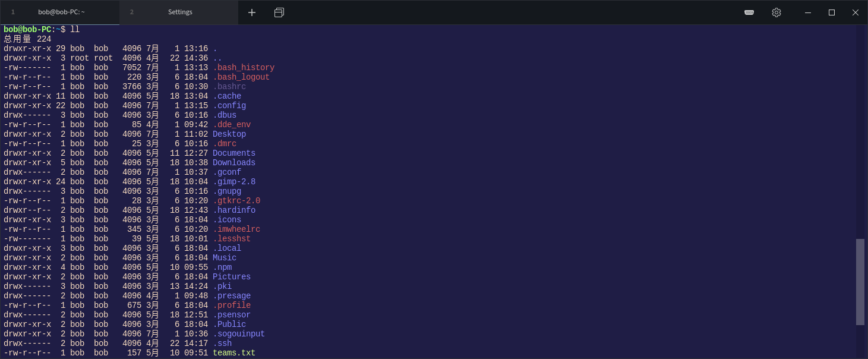Viewport: 868px width, 359px height.
Task: Select the Documents directory name
Action: click(x=233, y=153)
